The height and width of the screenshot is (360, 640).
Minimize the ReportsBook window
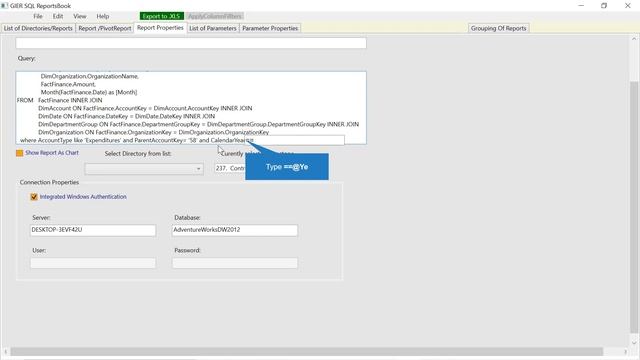tap(581, 5)
